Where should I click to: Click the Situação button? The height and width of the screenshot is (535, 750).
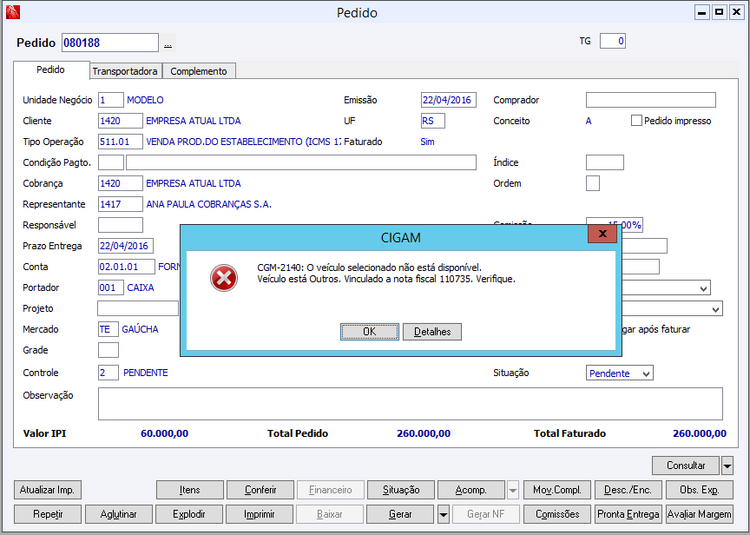(x=401, y=490)
